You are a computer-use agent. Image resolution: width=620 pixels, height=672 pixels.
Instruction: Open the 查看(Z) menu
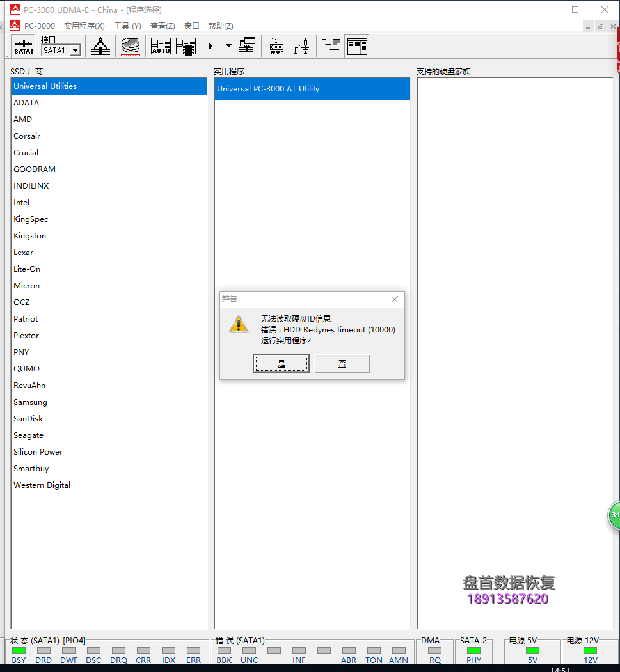[x=163, y=26]
